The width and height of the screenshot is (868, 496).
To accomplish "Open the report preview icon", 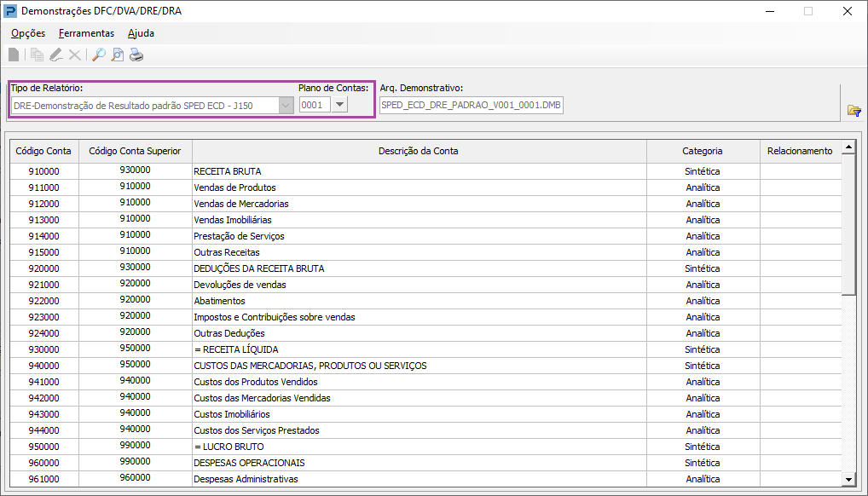I will (x=117, y=53).
